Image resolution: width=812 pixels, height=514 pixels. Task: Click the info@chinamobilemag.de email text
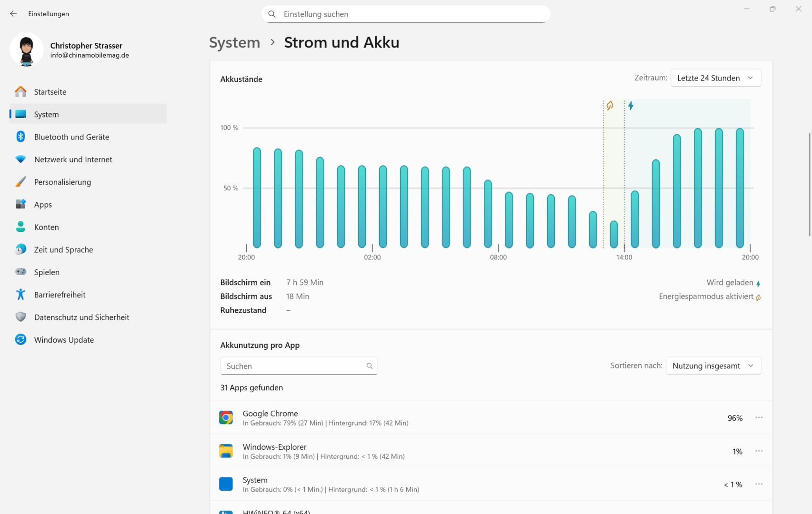pos(90,55)
